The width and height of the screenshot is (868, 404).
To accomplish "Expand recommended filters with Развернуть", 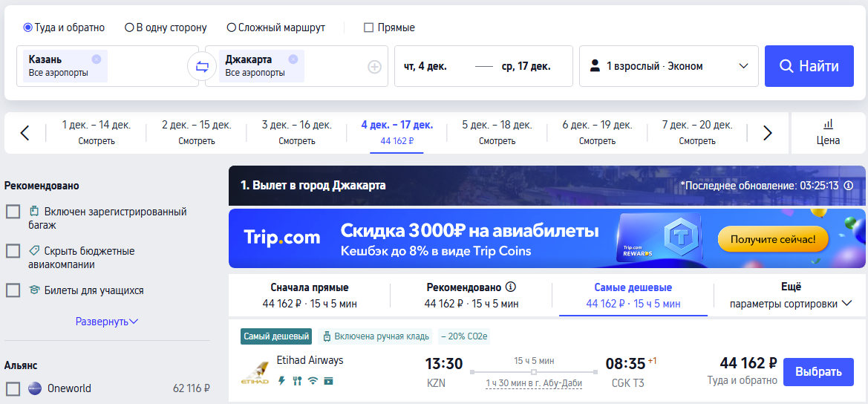I will 107,322.
